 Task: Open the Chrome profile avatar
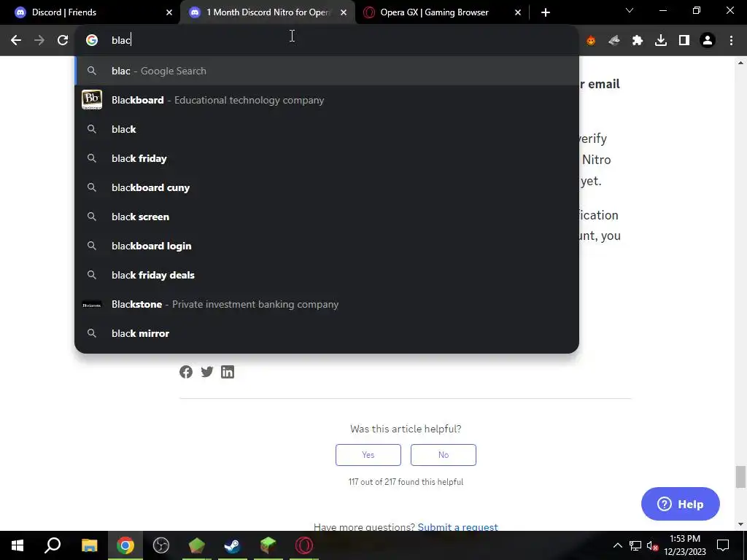tap(708, 41)
